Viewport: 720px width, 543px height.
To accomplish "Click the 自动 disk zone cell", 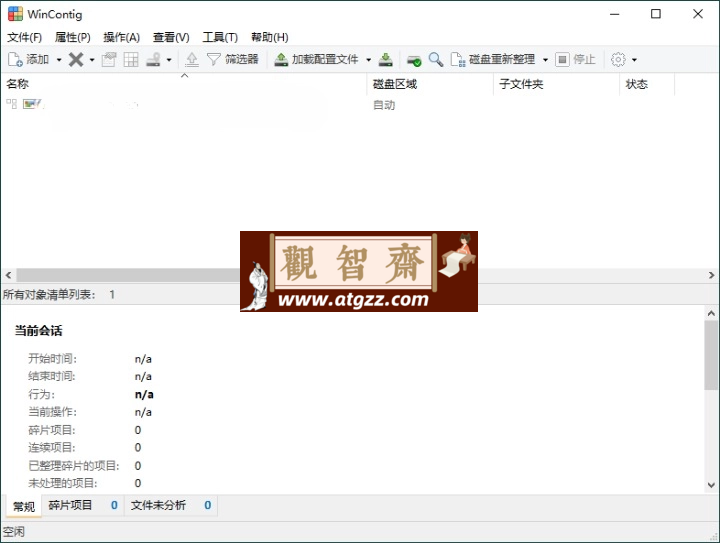I will point(384,105).
